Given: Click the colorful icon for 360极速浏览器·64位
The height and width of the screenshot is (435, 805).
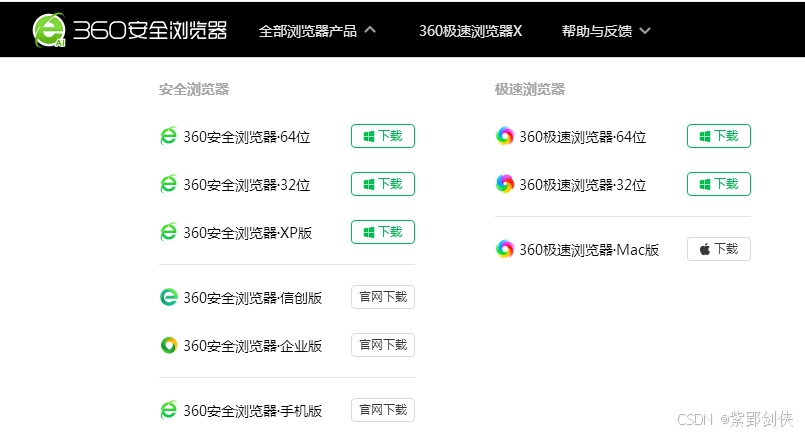Looking at the screenshot, I should coord(505,136).
